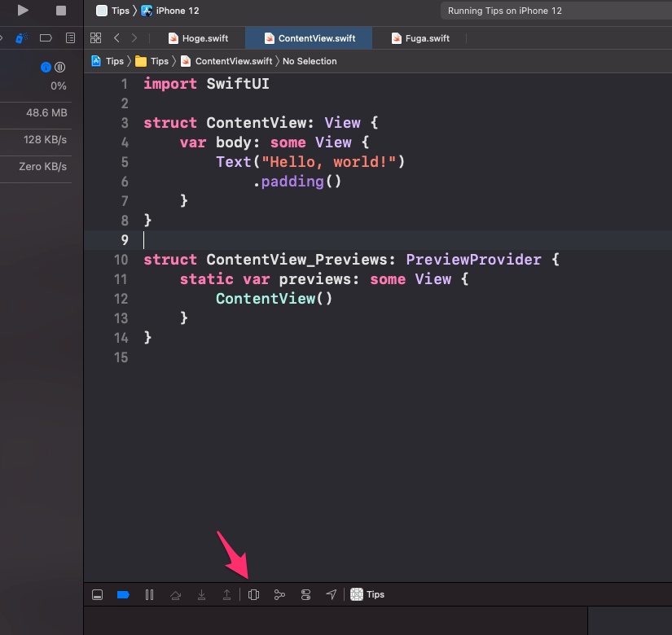
Task: Open Debug Memory Graph
Action: pyautogui.click(x=279, y=595)
